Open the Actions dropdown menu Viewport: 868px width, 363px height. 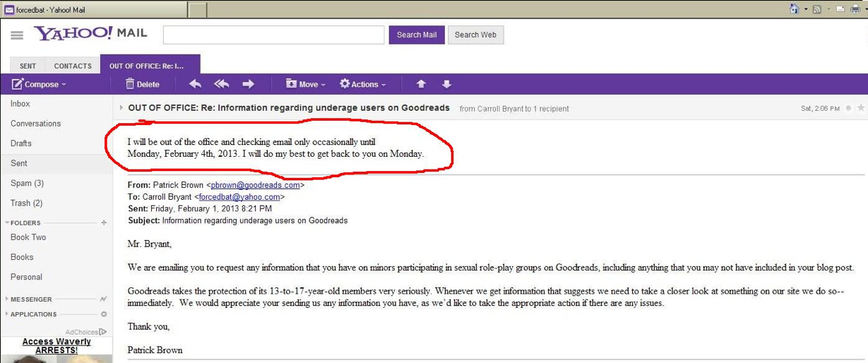[x=363, y=84]
